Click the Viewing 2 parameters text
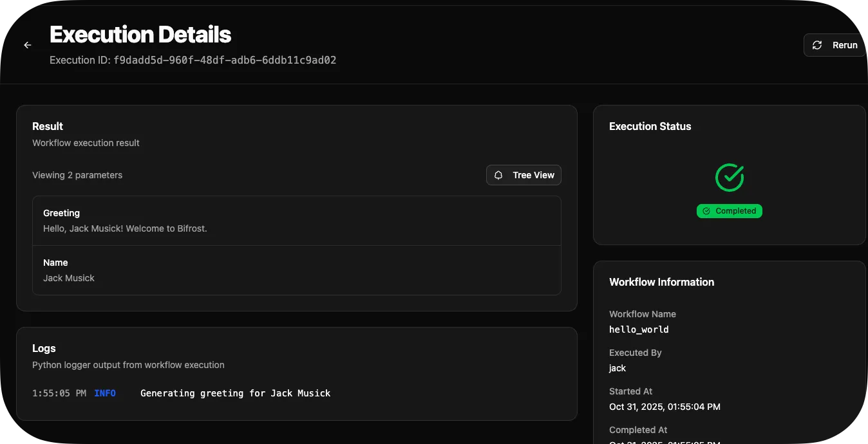The height and width of the screenshot is (444, 868). click(x=77, y=175)
